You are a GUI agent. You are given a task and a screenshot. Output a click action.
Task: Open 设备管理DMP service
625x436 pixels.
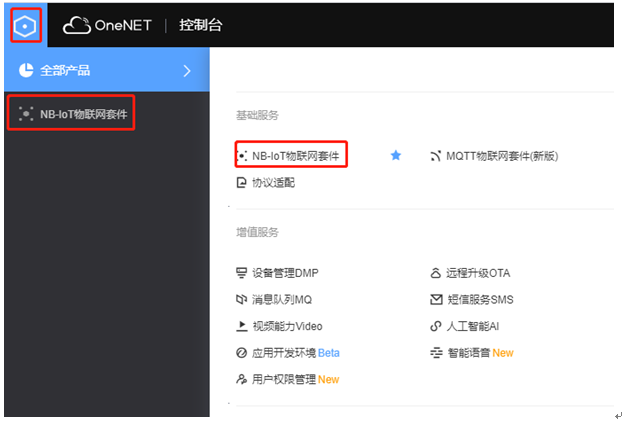coord(285,273)
